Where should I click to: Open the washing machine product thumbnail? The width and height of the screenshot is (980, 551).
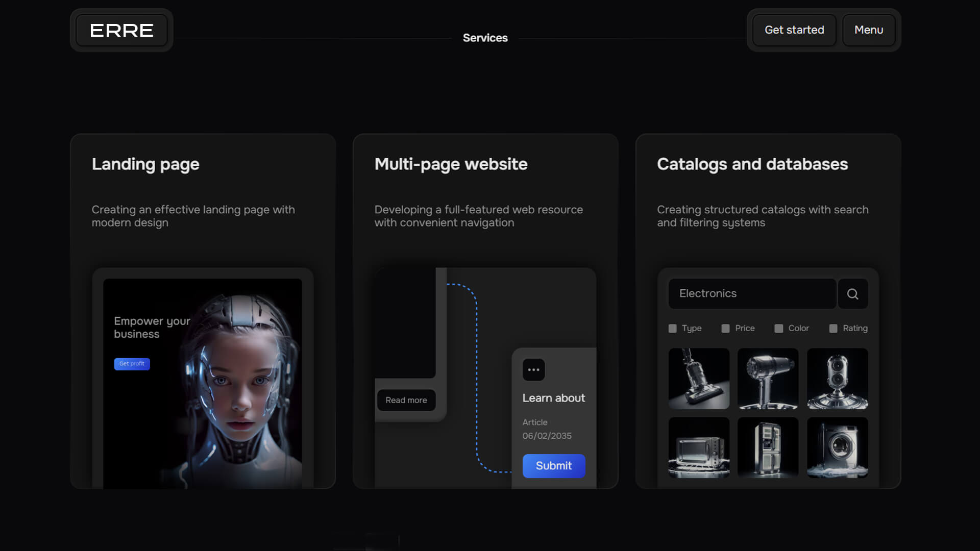point(838,447)
